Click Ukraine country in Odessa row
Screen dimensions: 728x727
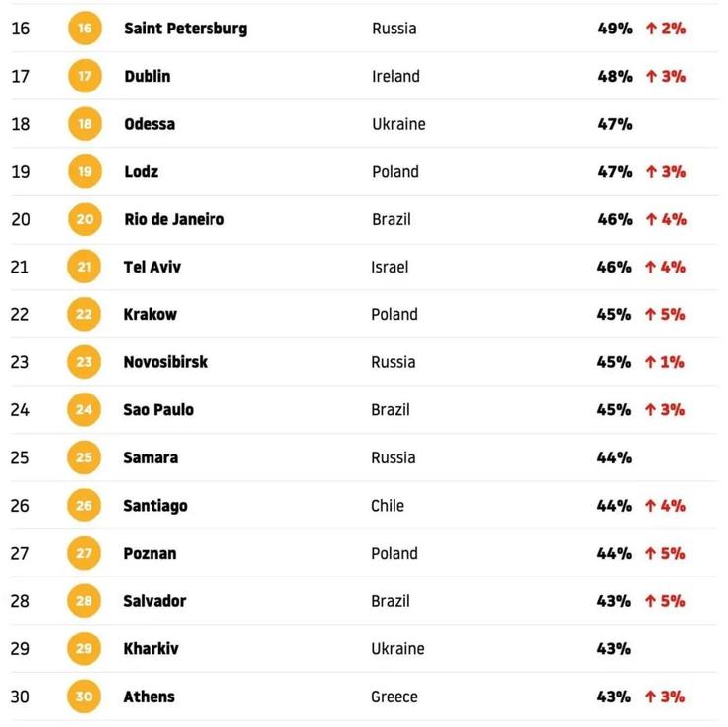[398, 124]
